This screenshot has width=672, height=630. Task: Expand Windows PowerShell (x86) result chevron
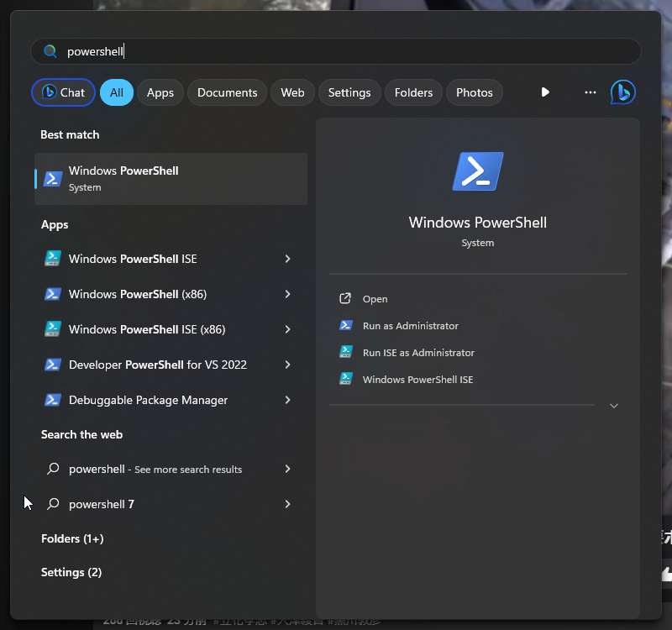(x=287, y=294)
